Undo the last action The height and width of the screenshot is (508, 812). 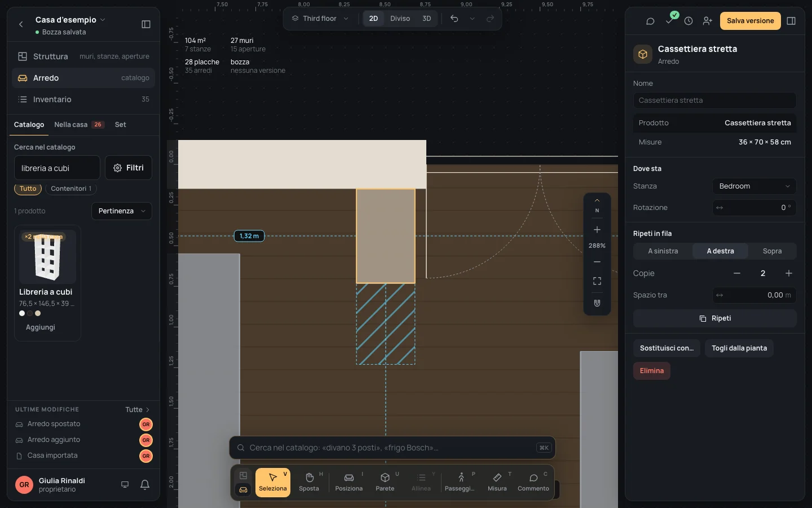pyautogui.click(x=454, y=19)
